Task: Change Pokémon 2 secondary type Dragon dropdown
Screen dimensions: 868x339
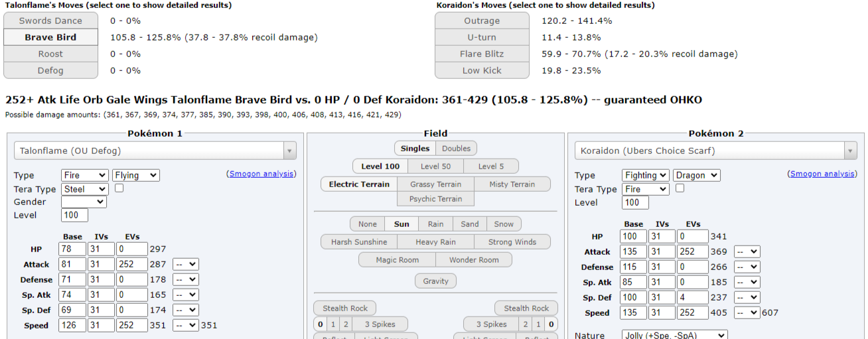Action: click(697, 175)
